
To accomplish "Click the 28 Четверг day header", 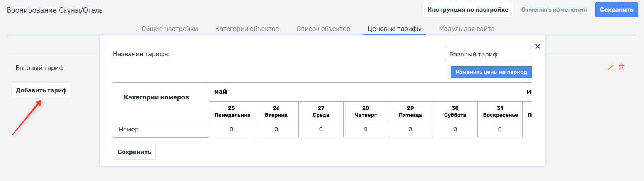I will click(x=366, y=111).
